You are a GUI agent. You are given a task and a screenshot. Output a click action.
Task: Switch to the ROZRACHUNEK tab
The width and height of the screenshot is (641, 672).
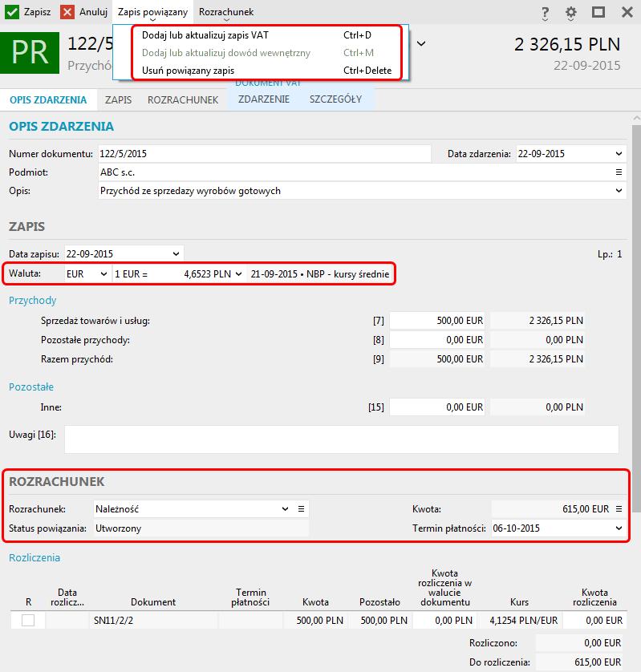point(183,100)
